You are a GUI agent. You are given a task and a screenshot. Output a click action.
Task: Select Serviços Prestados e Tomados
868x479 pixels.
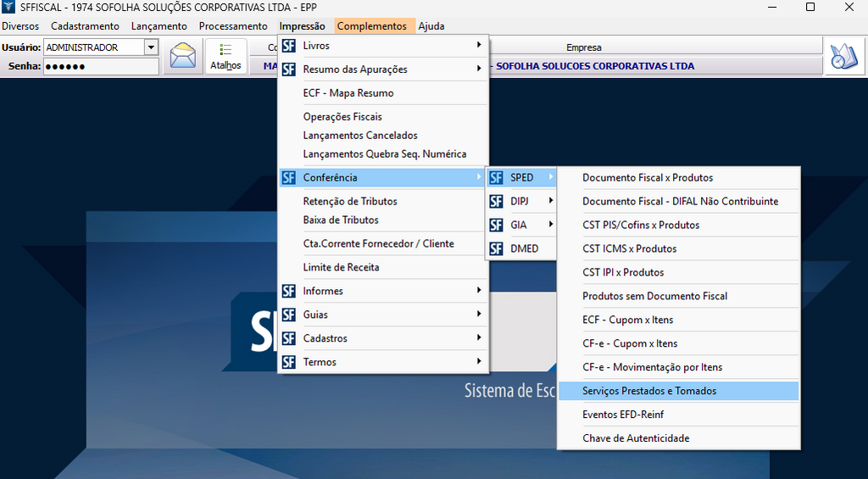(649, 391)
